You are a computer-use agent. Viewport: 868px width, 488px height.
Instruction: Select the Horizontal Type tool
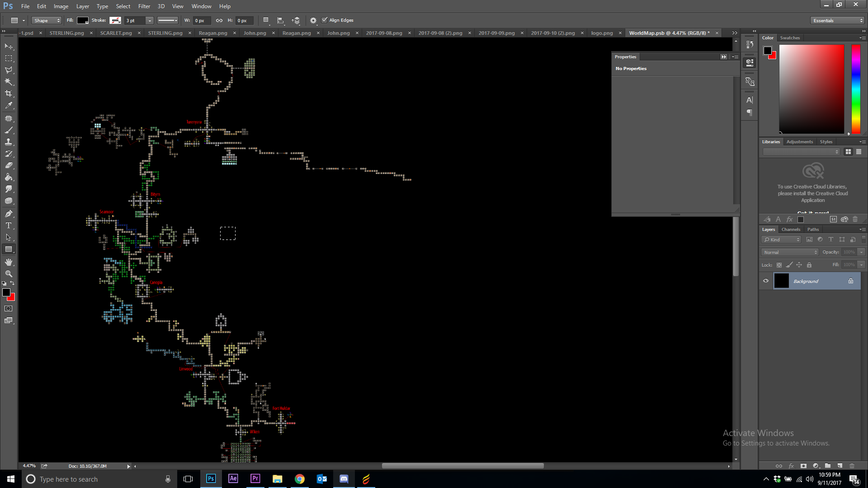(x=9, y=225)
